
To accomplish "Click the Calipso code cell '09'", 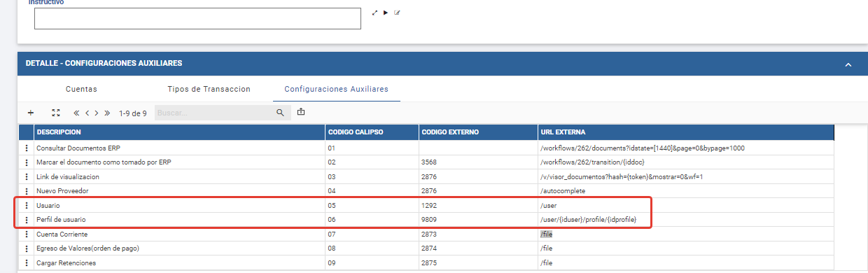I will tap(371, 262).
